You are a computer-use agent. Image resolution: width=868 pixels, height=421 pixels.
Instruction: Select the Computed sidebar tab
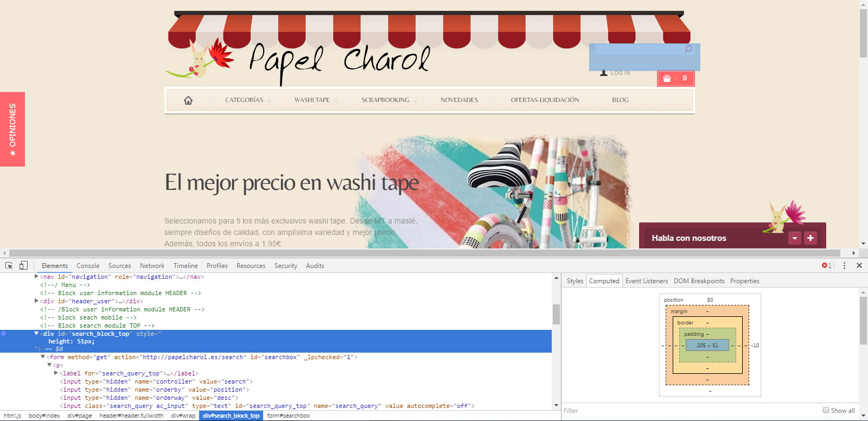(x=604, y=281)
